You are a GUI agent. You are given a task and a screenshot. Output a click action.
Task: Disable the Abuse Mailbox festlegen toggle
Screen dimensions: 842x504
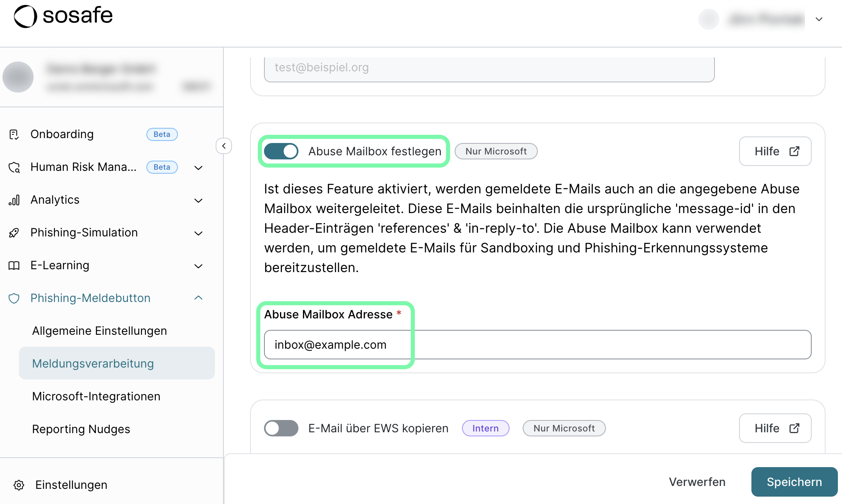point(281,151)
